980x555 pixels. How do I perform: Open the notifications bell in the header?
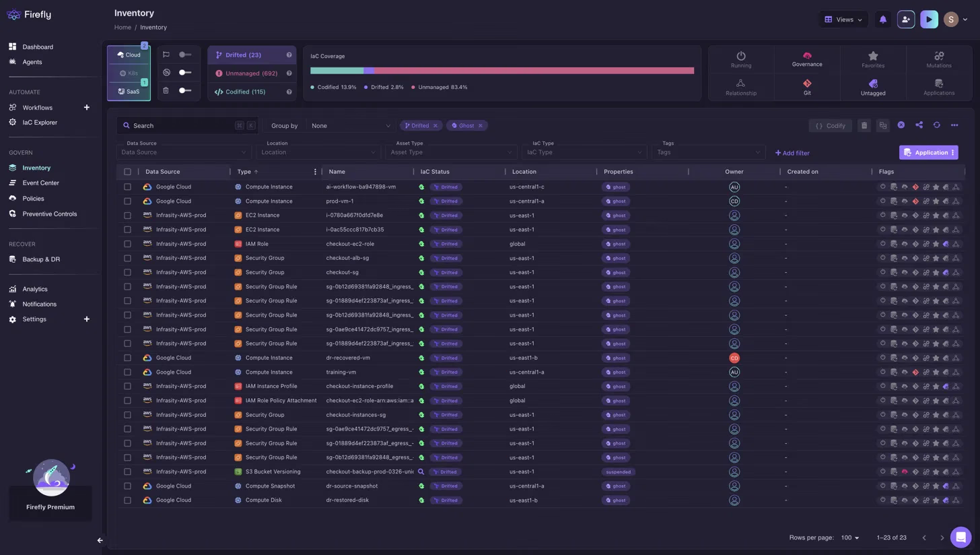click(x=883, y=20)
